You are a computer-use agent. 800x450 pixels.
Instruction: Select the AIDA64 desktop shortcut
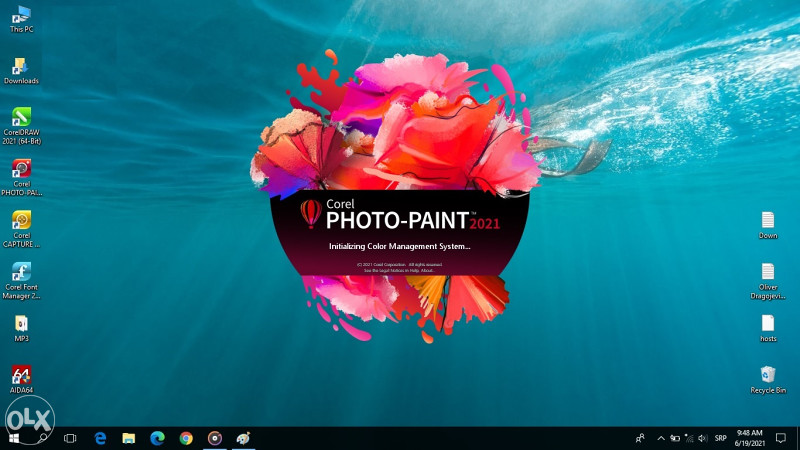coord(21,380)
